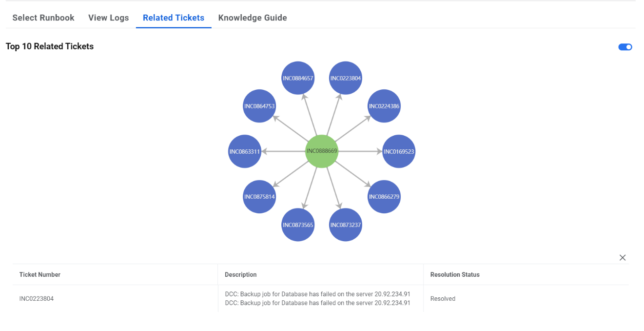Image resolution: width=644 pixels, height=331 pixels.
Task: Click the Ticket Number column header
Action: [x=40, y=275]
